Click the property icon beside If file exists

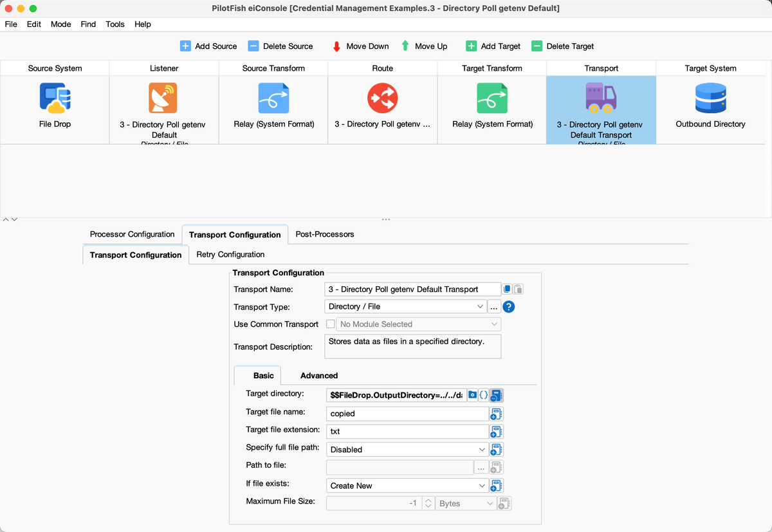[496, 486]
